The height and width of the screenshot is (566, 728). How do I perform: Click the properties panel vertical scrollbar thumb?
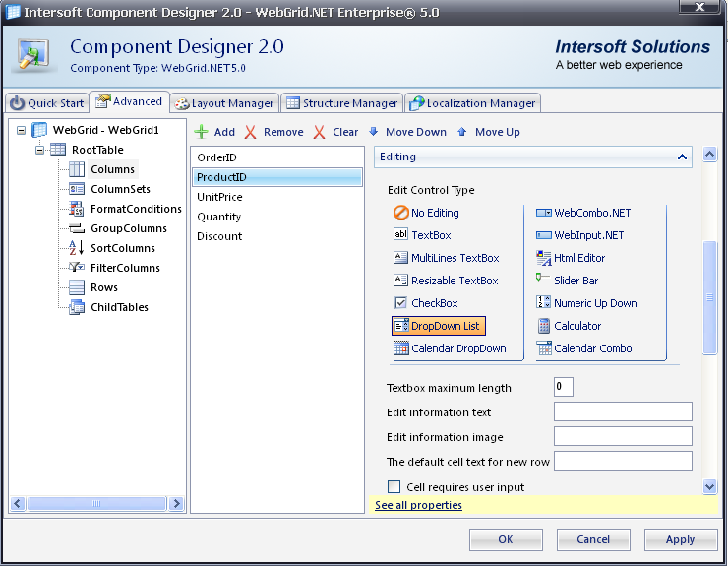coord(709,297)
